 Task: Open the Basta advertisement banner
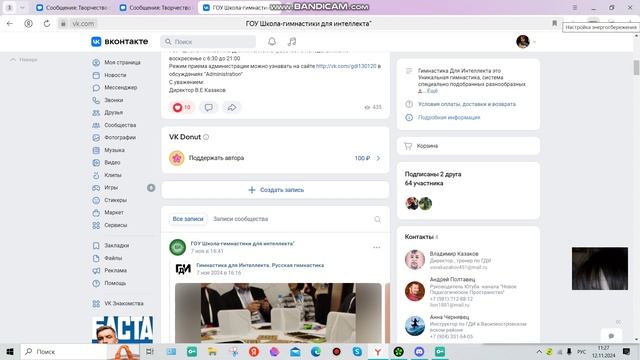122,329
